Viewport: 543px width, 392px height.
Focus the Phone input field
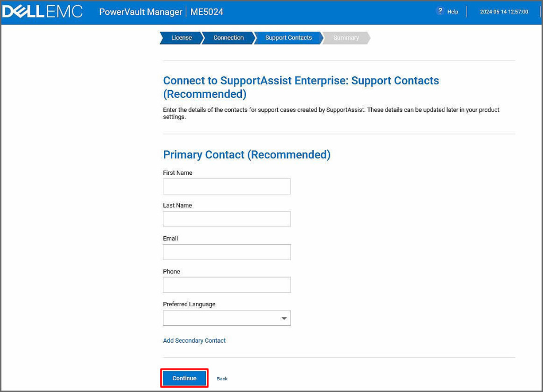(226, 285)
